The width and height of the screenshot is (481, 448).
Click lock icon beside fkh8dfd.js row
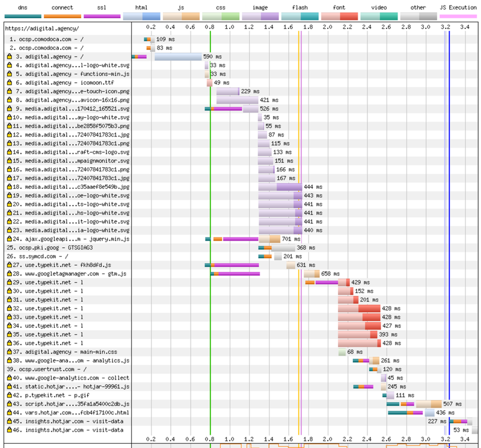tap(9, 265)
